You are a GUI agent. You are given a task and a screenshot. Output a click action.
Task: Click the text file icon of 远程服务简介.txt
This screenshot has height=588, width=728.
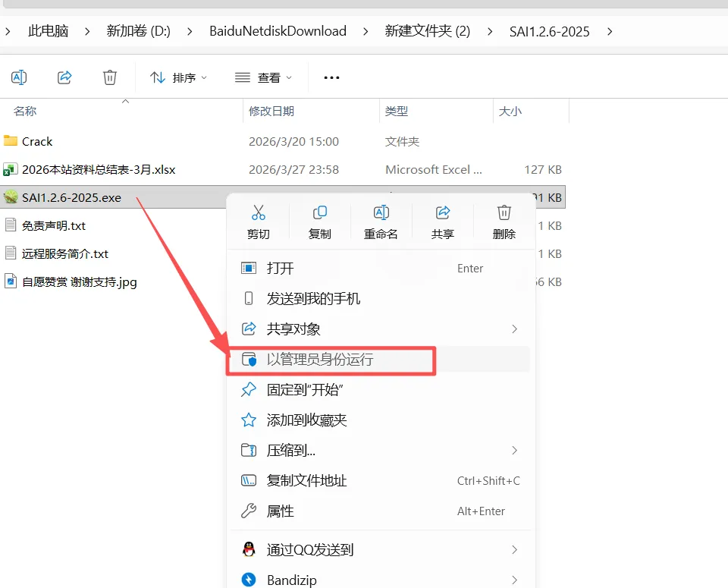10,253
